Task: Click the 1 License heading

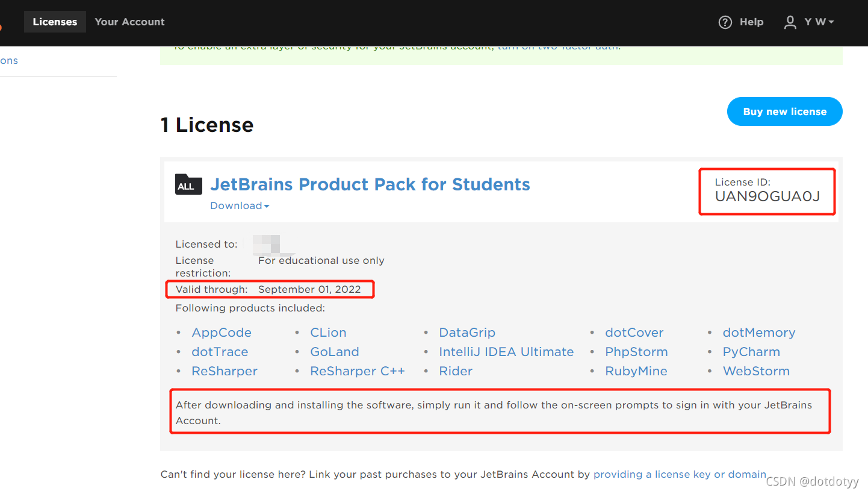Action: [207, 125]
